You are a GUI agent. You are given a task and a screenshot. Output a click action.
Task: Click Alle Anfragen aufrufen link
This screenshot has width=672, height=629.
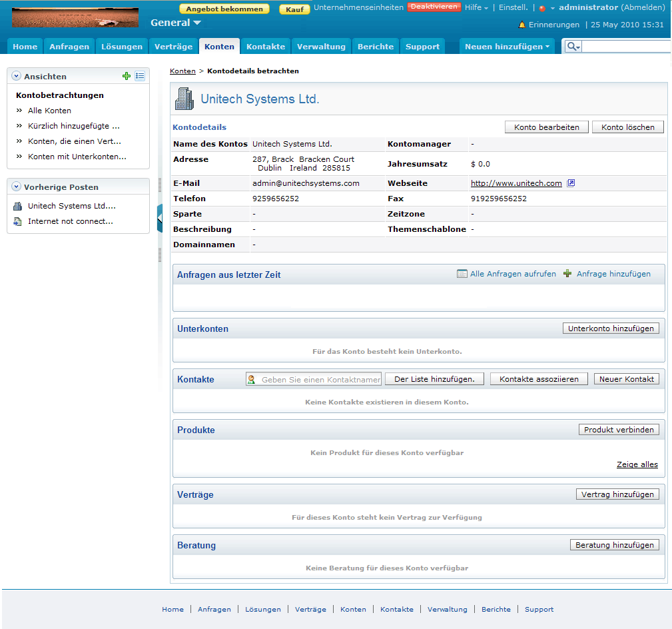click(513, 274)
